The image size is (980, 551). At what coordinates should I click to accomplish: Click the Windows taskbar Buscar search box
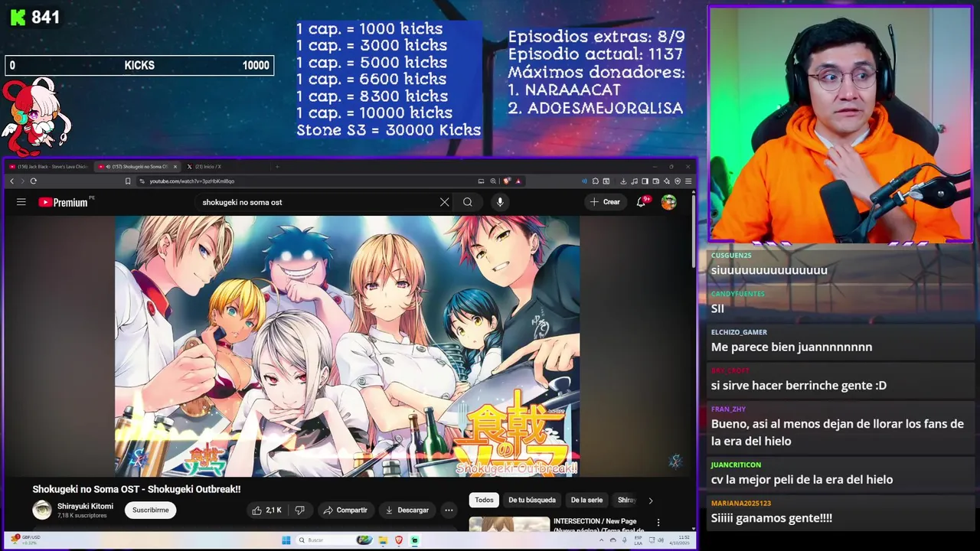(335, 540)
